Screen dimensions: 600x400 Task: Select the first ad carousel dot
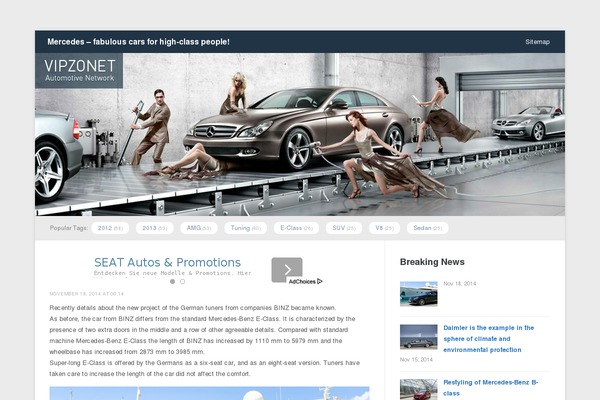click(173, 281)
